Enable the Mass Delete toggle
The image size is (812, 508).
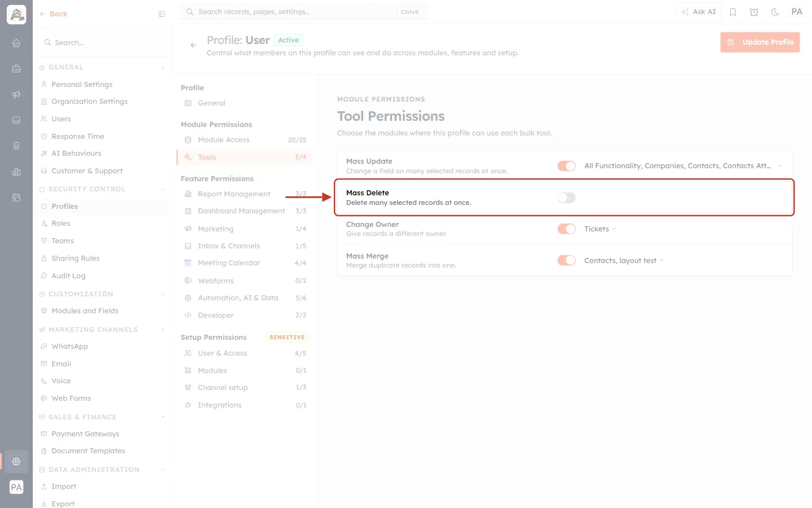(x=567, y=198)
